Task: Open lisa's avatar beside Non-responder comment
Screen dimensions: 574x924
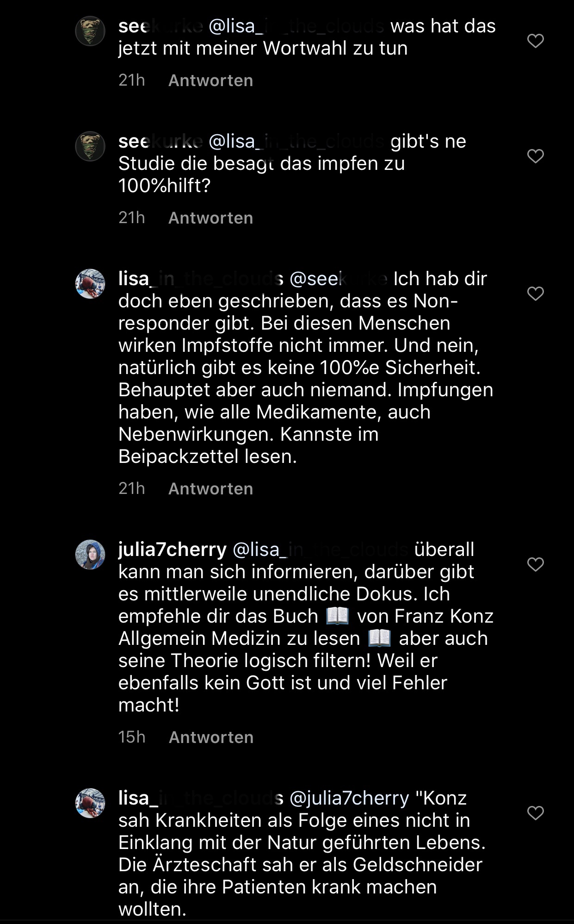Action: pyautogui.click(x=90, y=284)
